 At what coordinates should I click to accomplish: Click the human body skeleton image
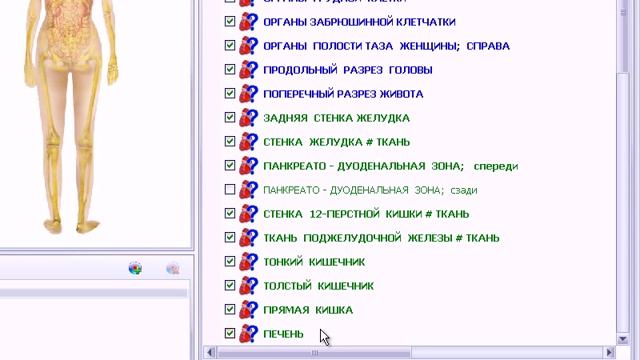(x=71, y=116)
